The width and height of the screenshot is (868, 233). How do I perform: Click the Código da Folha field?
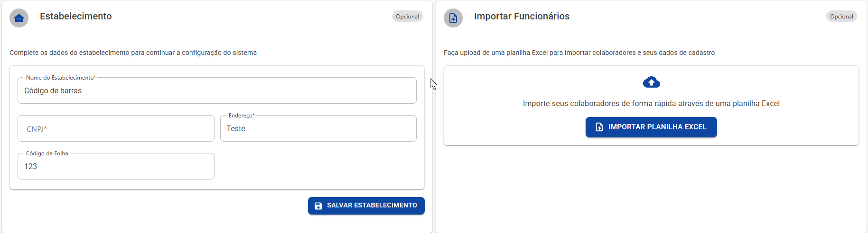point(116,166)
